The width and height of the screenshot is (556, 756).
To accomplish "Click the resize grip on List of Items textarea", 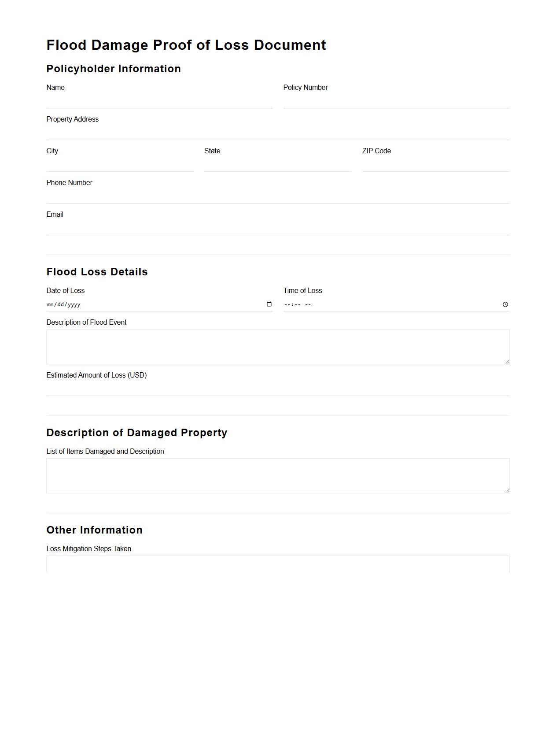I will [507, 491].
